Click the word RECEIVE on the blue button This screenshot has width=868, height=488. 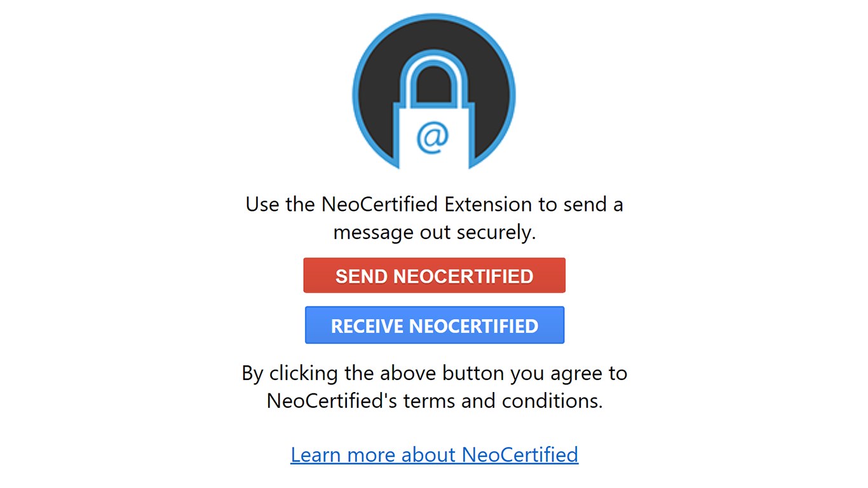point(367,326)
